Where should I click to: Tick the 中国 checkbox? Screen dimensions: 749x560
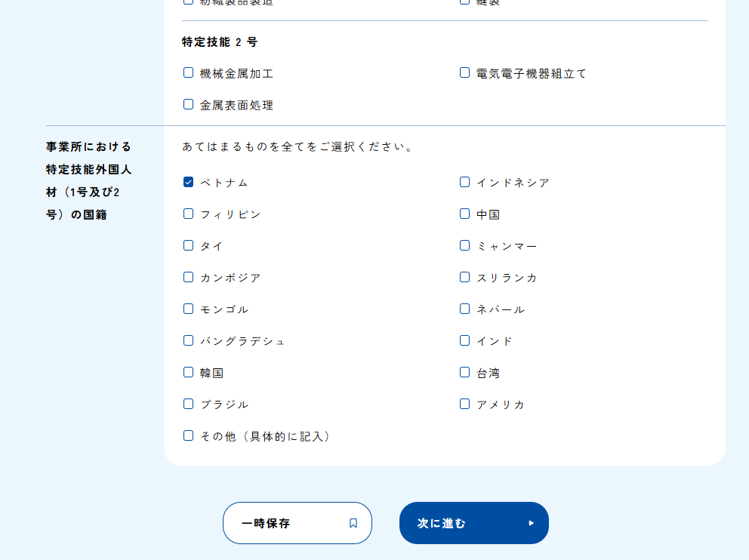pos(465,214)
